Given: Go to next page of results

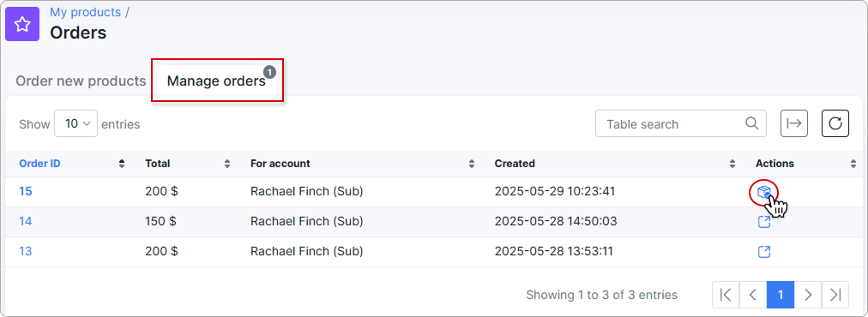Looking at the screenshot, I should [x=808, y=295].
